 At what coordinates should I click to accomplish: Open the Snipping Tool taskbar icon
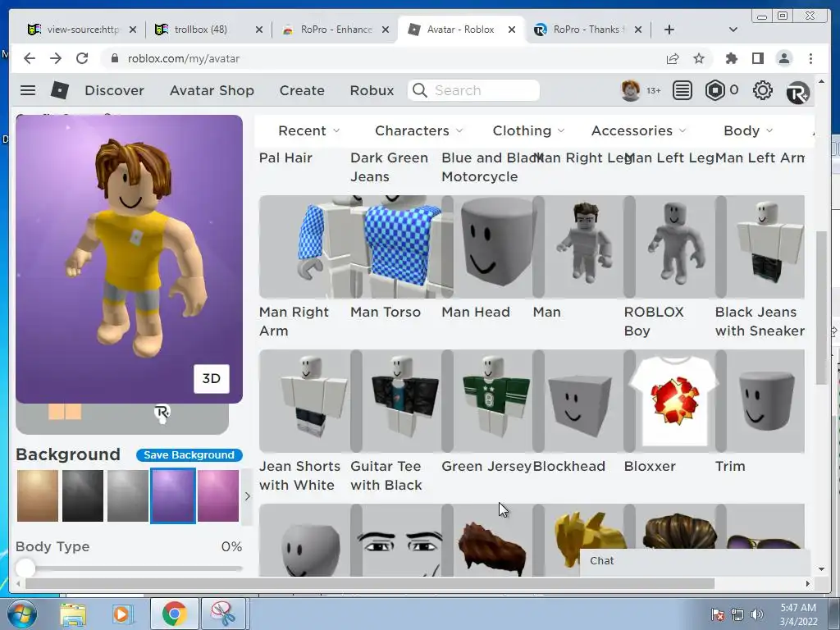(x=223, y=614)
